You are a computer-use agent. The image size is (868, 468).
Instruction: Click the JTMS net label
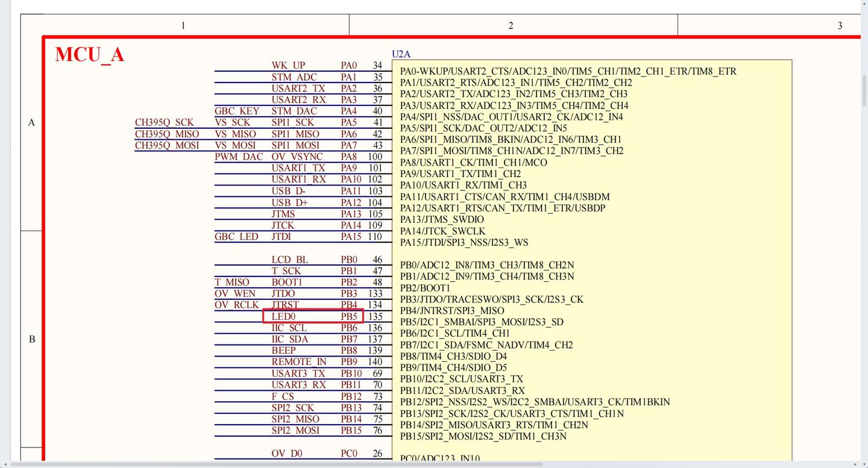point(283,214)
